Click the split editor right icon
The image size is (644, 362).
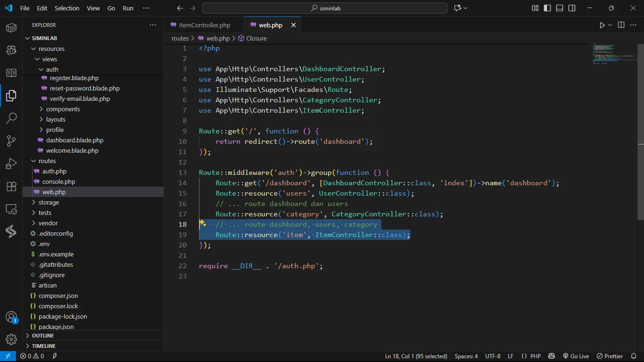[x=621, y=25]
